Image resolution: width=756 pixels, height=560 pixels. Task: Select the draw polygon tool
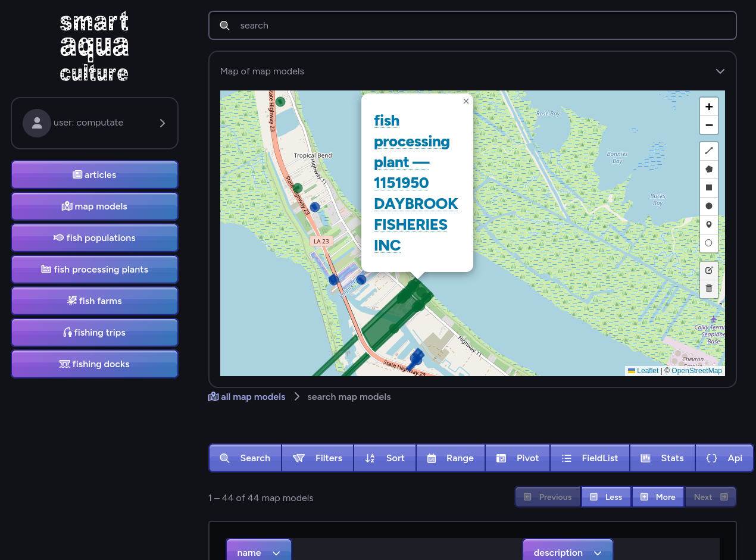click(x=708, y=168)
